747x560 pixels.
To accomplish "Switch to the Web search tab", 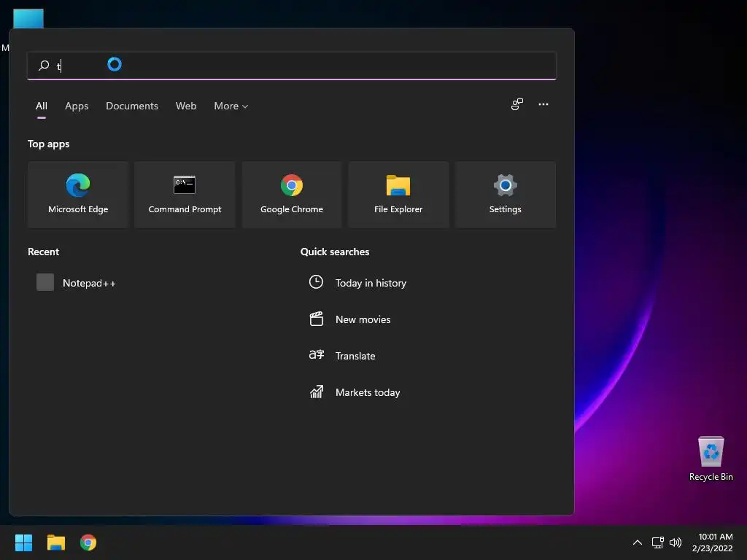I will pos(186,106).
